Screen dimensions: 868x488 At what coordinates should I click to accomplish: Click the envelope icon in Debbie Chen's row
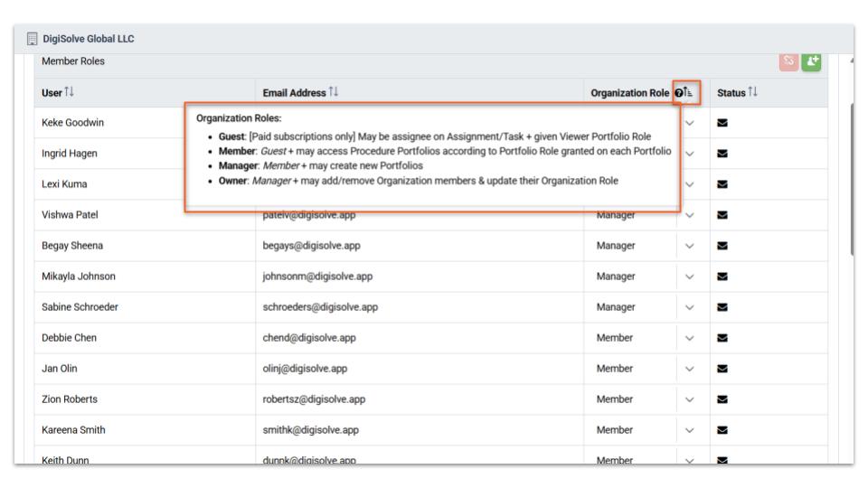723,338
